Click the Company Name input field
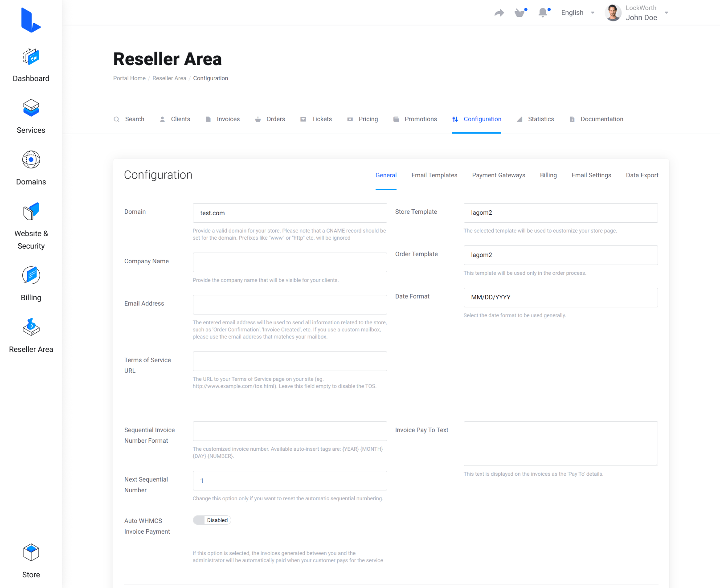The height and width of the screenshot is (588, 720). pos(290,262)
